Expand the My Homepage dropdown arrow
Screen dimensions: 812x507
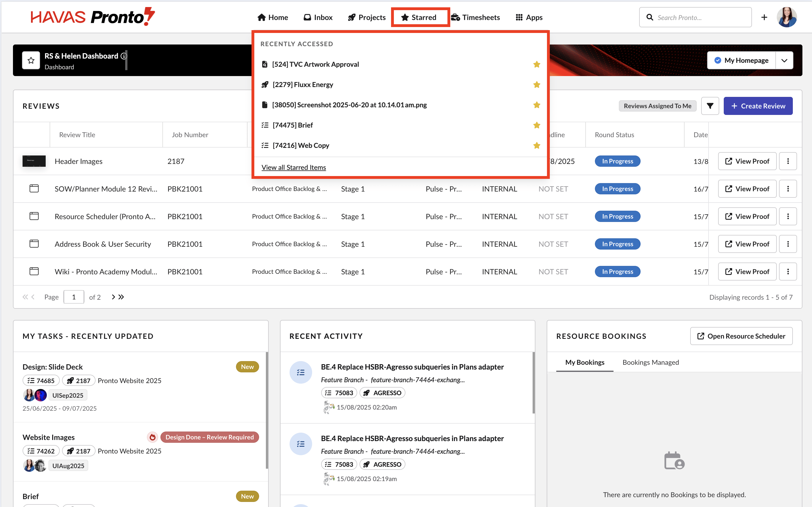[x=784, y=60]
